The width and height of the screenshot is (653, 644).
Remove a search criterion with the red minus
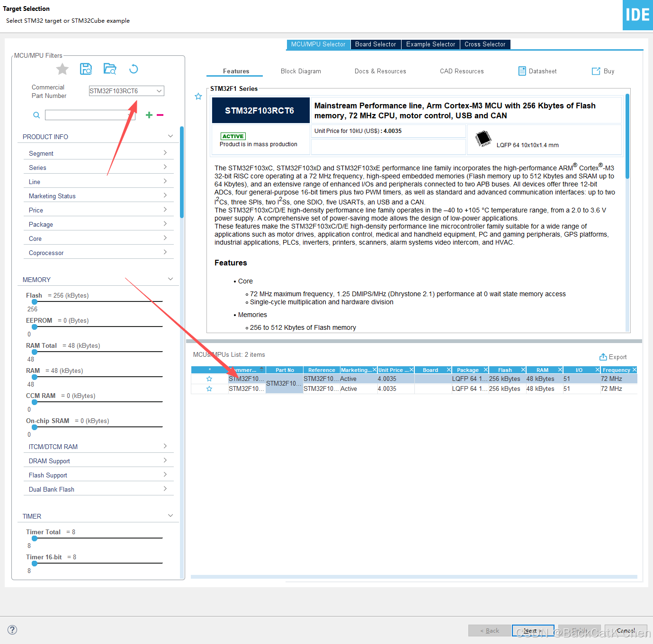pos(160,115)
